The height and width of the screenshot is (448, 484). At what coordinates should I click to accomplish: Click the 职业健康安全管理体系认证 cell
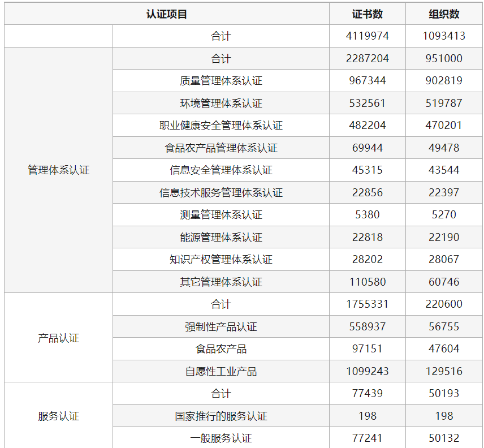[x=221, y=126]
